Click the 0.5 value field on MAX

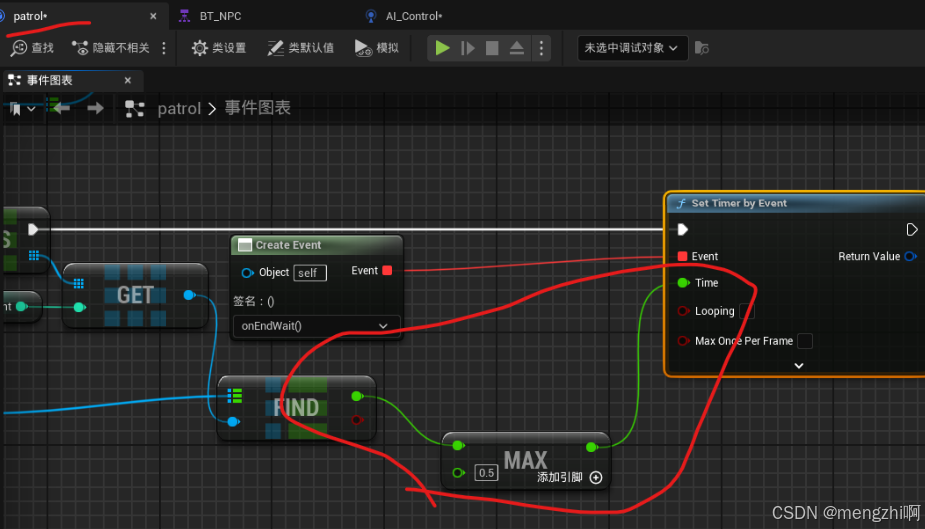pyautogui.click(x=486, y=473)
